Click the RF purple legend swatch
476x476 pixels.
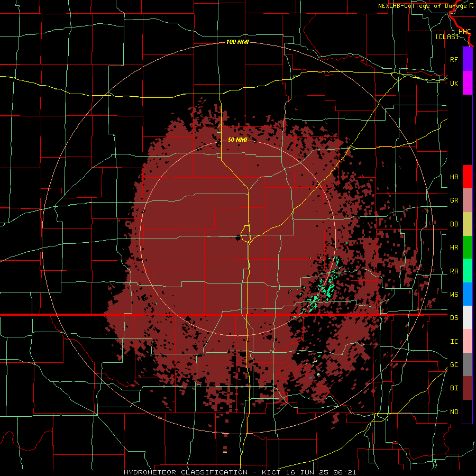pyautogui.click(x=467, y=59)
